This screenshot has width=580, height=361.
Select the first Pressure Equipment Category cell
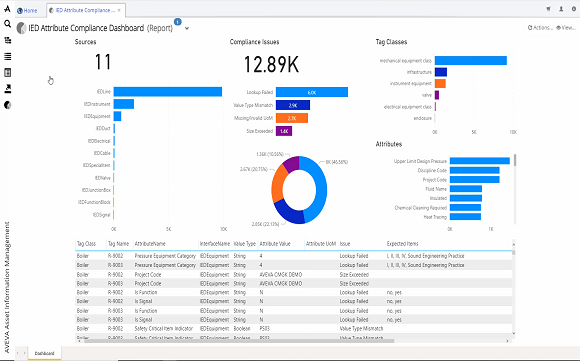point(165,256)
